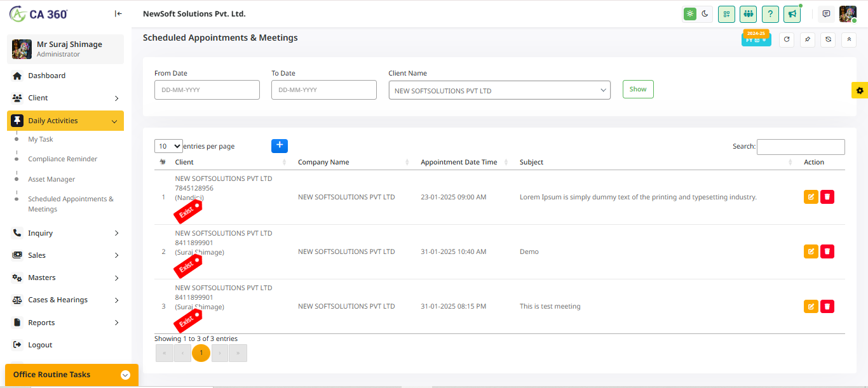Open My Task submenu item
The height and width of the screenshot is (388, 868).
click(41, 139)
